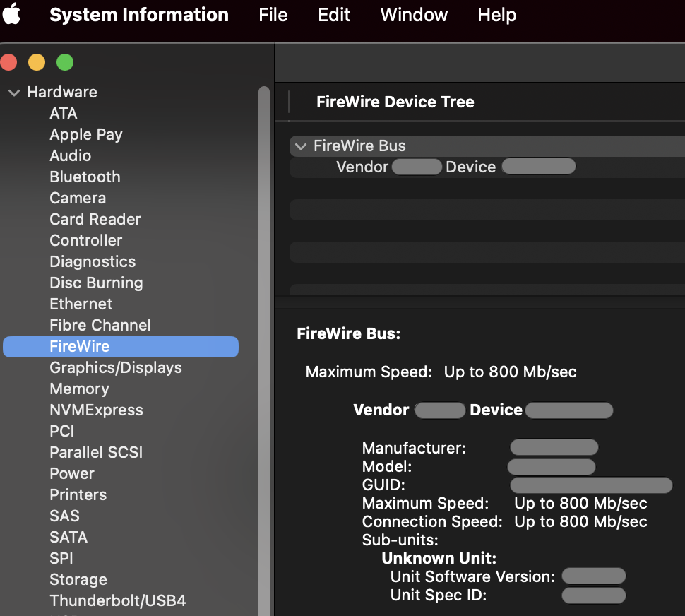Select Ethernet in the sidebar

pyautogui.click(x=81, y=304)
